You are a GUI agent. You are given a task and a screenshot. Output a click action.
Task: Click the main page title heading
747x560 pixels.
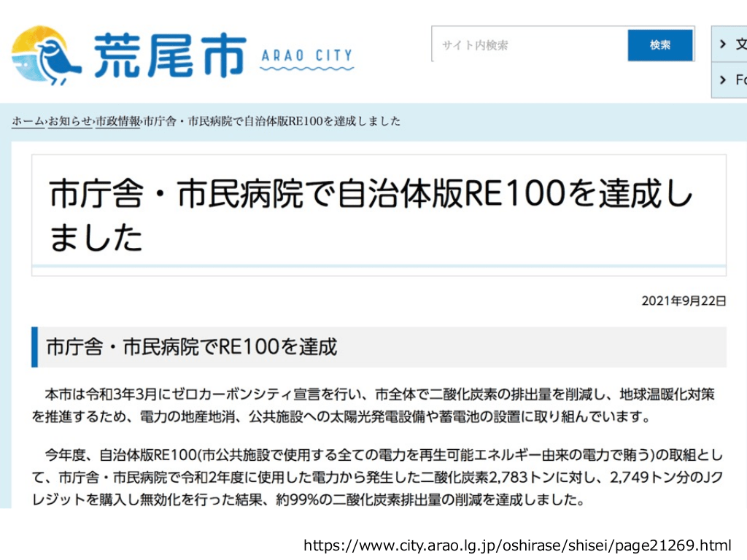click(371, 216)
